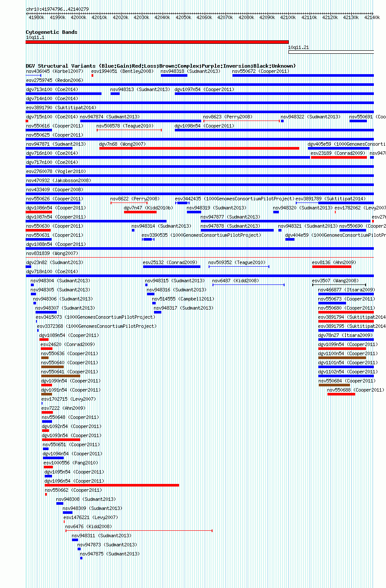
Task: Click the nsv6476 (Kidd2008) label
Action: [88, 526]
